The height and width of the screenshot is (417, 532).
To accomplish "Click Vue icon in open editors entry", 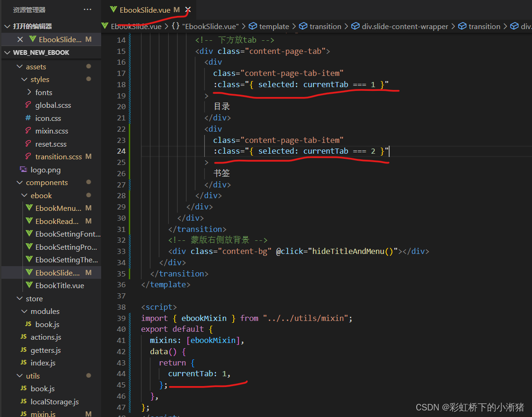I will click(x=33, y=39).
